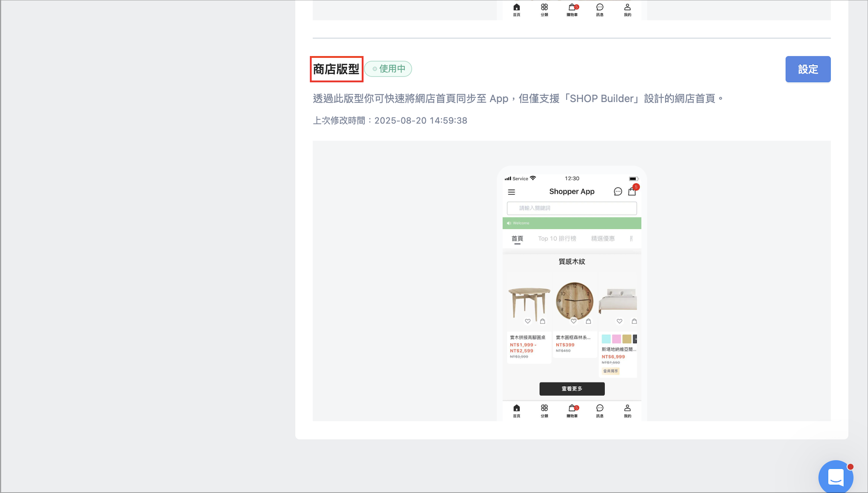
Task: Click the Shopper App title in preview
Action: coord(572,192)
